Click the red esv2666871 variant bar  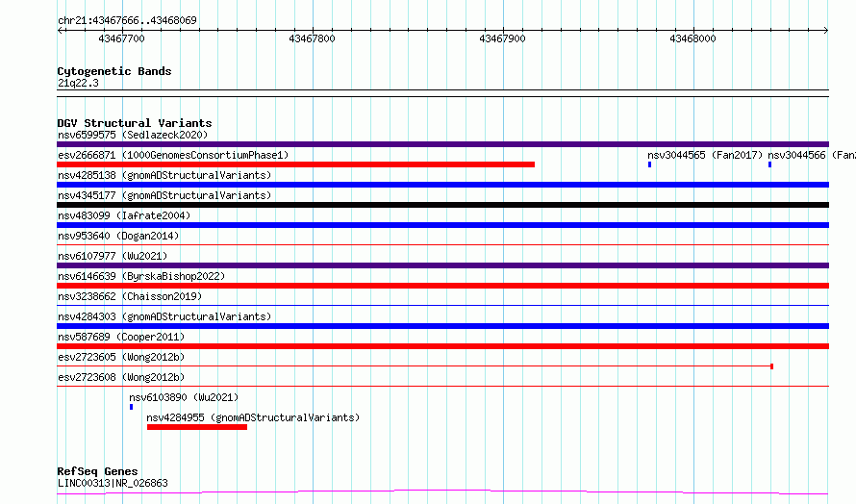point(295,164)
